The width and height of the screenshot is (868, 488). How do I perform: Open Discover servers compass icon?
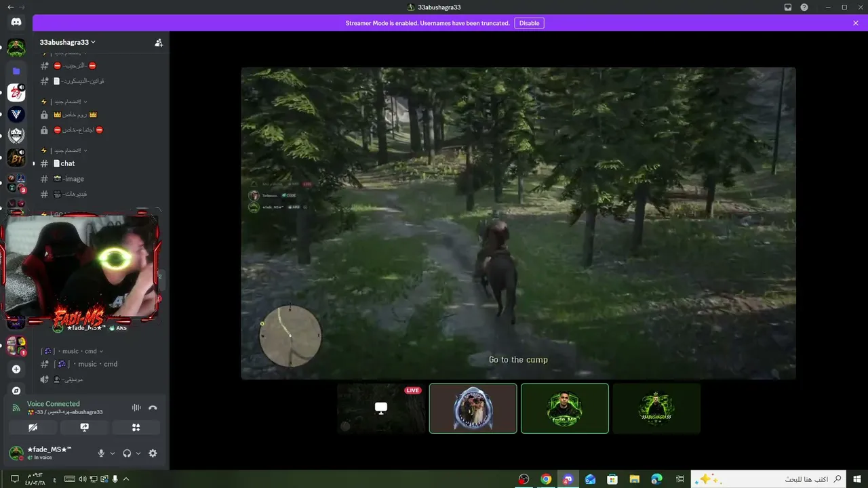point(16,390)
